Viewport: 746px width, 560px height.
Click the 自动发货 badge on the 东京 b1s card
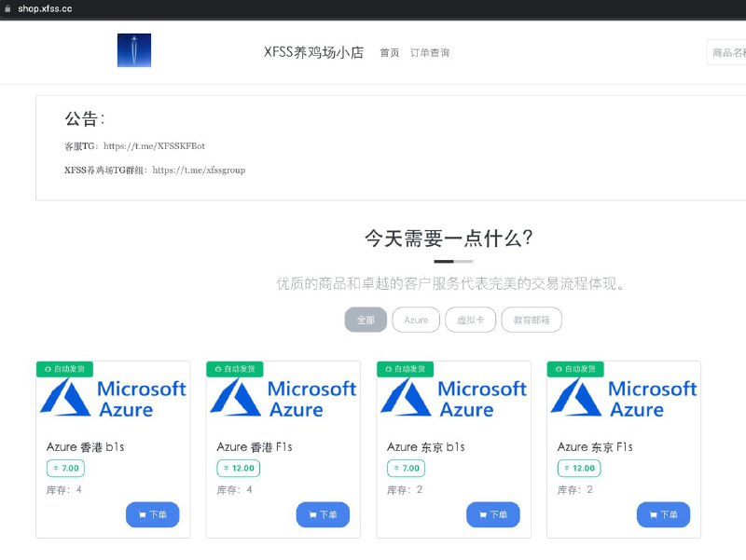[406, 369]
